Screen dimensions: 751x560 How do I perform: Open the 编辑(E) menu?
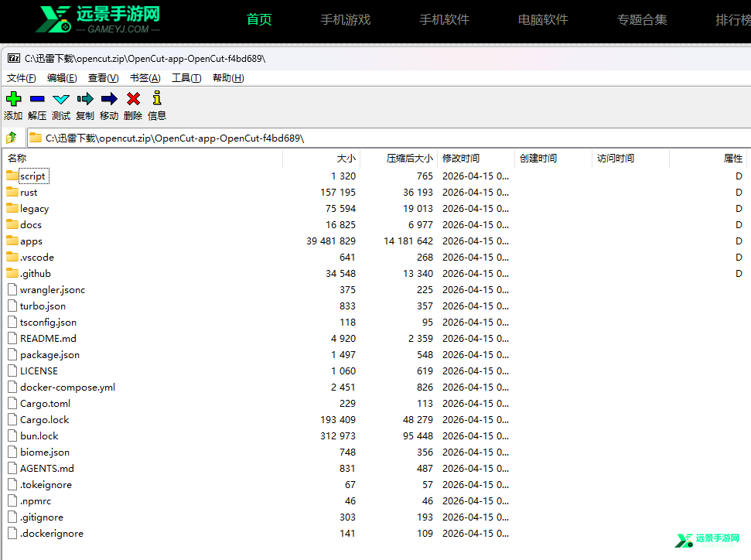(x=63, y=78)
